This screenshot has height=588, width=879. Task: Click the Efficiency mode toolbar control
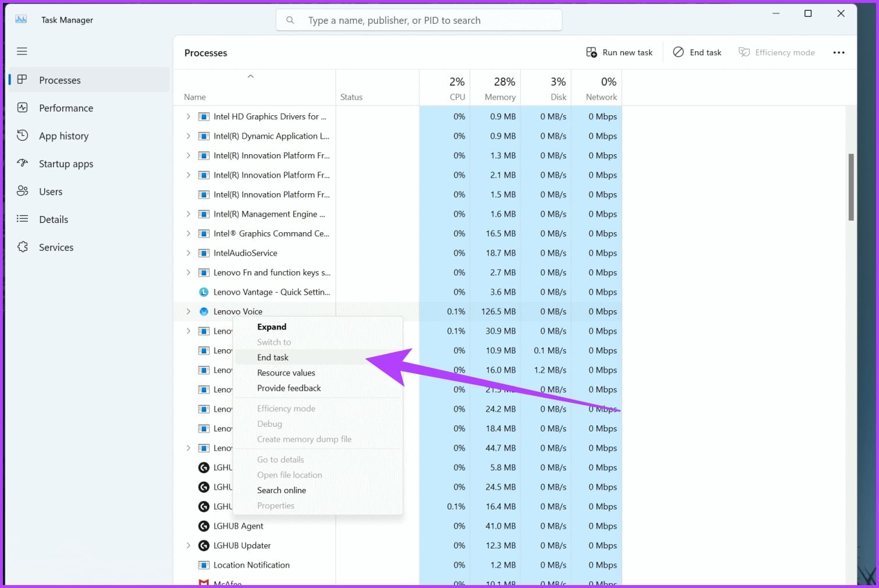[777, 52]
